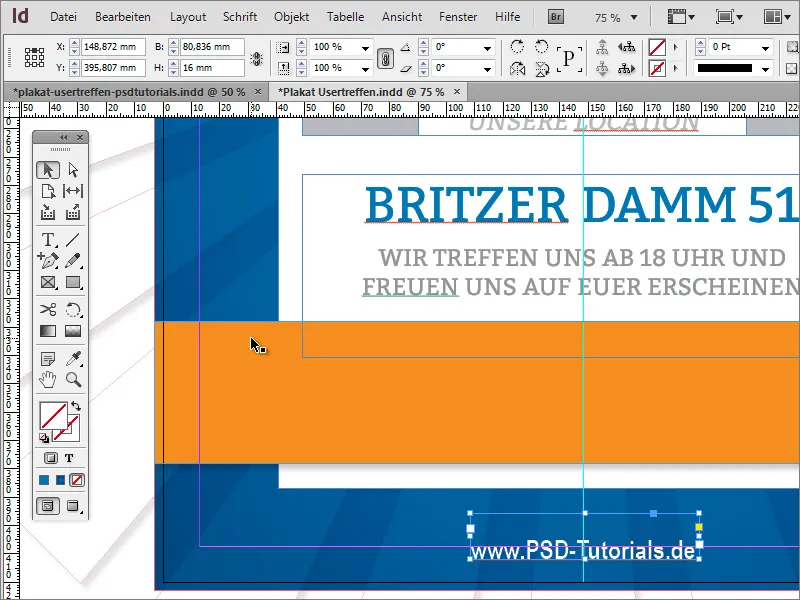Open Adobe Bridge via Br button

point(556,17)
